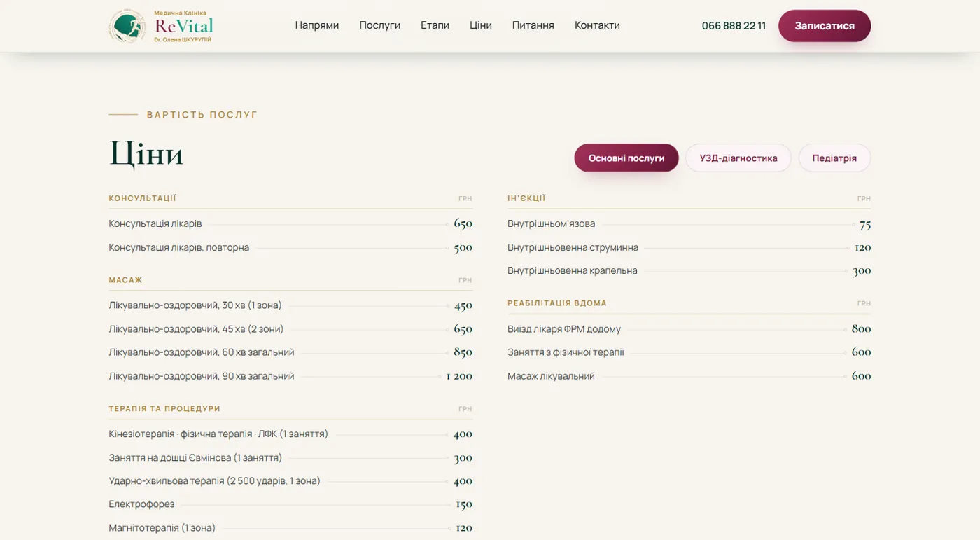The height and width of the screenshot is (540, 980).
Task: Select the Основні послуги tab
Action: click(626, 158)
